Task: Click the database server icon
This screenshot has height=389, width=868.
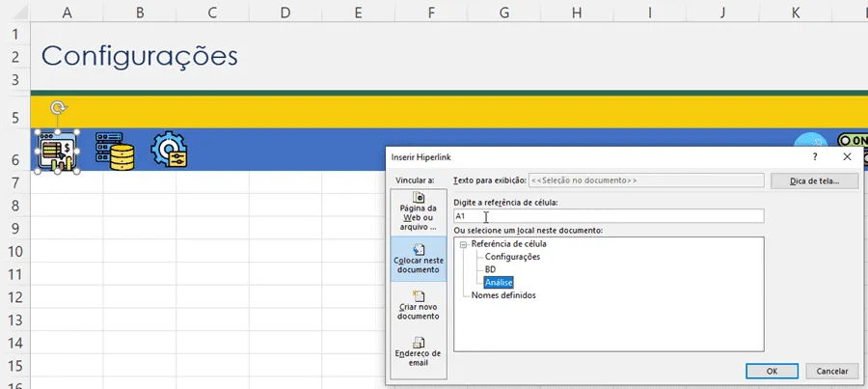Action: (x=115, y=151)
